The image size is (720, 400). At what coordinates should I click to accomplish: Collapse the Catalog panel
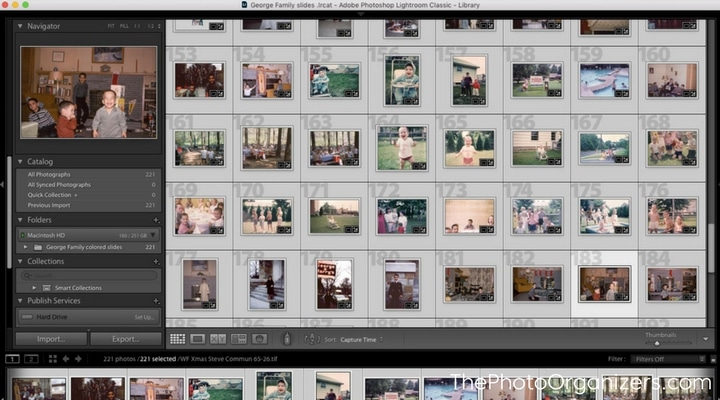point(20,162)
